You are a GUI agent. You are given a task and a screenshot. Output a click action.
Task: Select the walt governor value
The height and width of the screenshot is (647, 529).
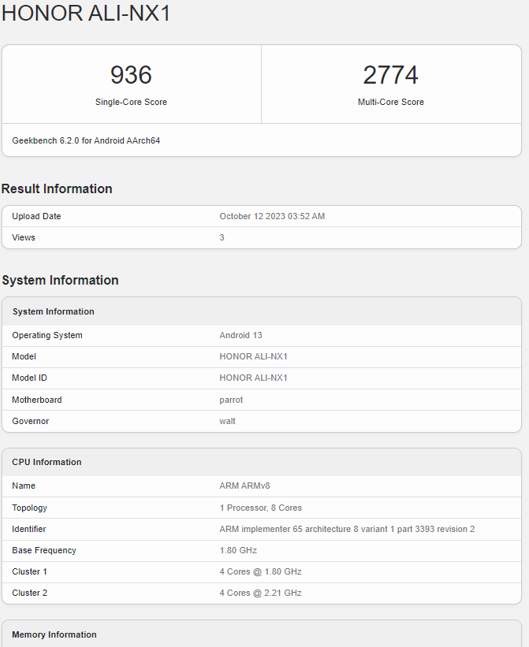point(227,421)
